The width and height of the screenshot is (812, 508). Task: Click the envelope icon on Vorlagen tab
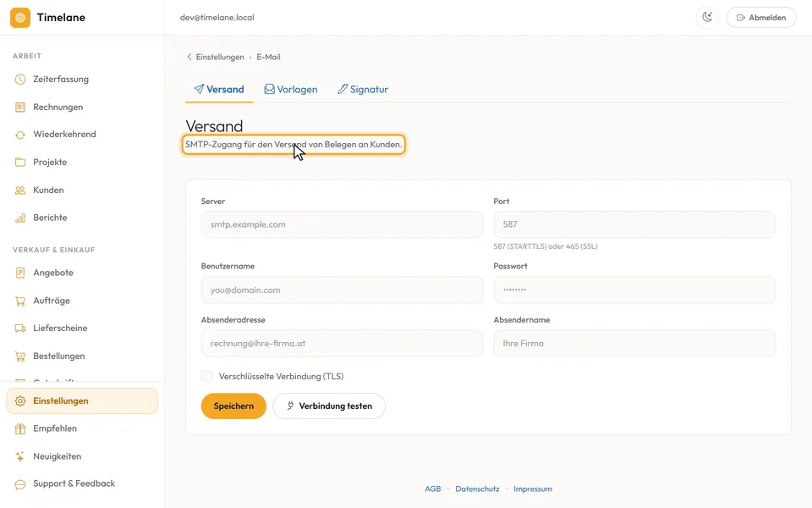(269, 89)
